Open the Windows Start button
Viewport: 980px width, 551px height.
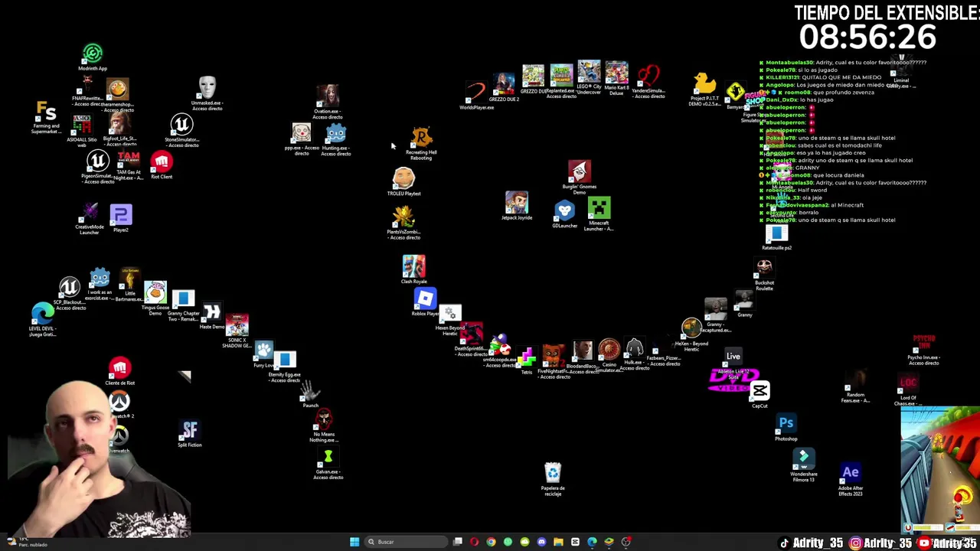click(x=354, y=542)
